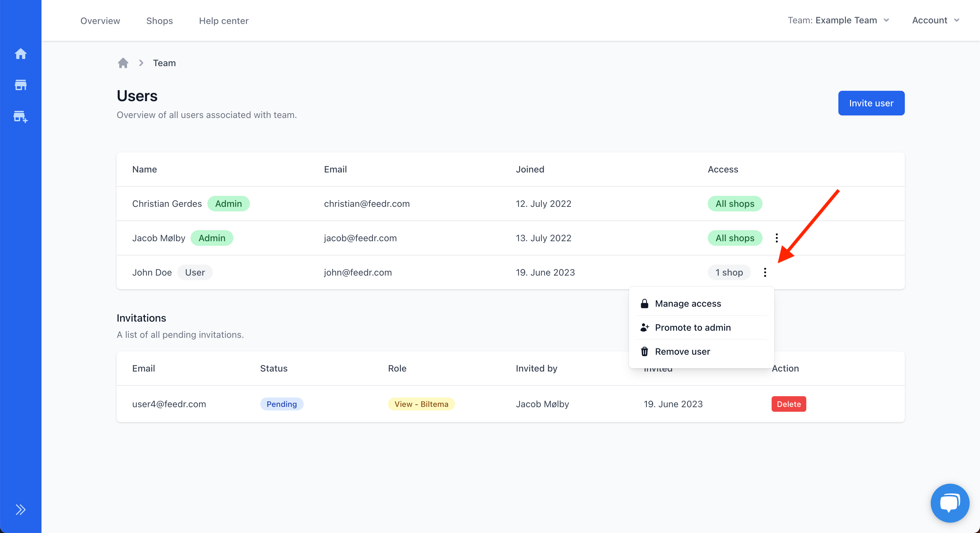Click the View - Biltema role badge
Screen dimensions: 980x533
421,404
